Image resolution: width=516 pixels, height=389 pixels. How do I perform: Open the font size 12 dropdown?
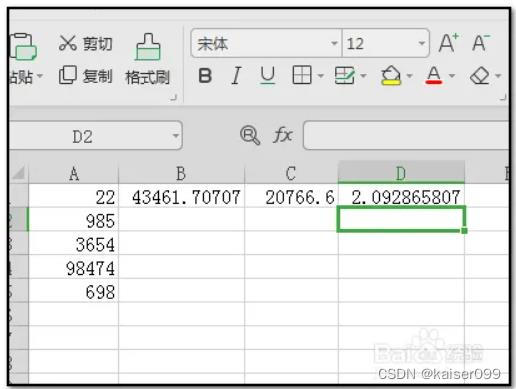click(421, 43)
